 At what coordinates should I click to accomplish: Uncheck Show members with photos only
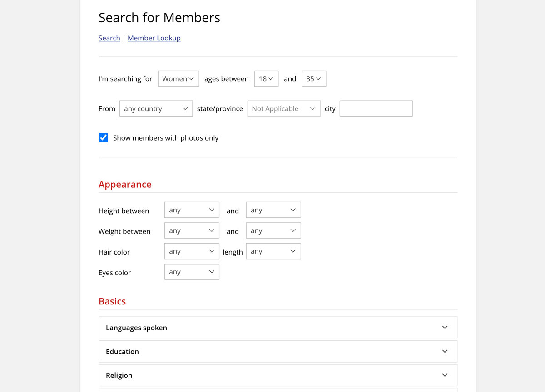tap(103, 137)
